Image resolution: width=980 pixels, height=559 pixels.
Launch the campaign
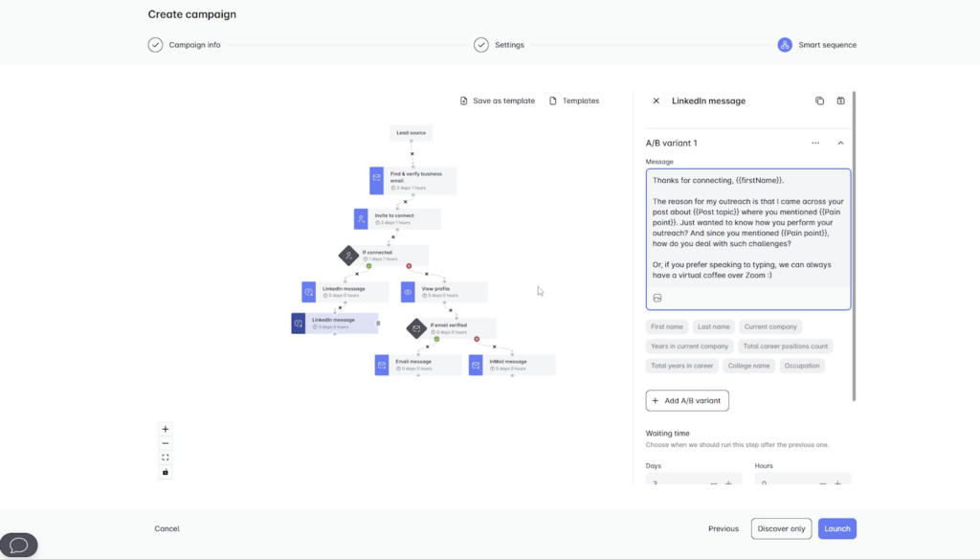(x=836, y=528)
